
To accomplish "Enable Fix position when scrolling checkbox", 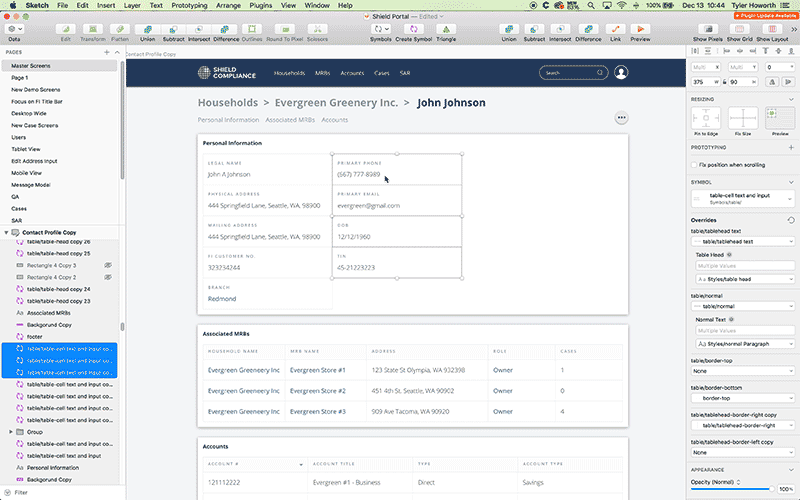I will pyautogui.click(x=696, y=164).
